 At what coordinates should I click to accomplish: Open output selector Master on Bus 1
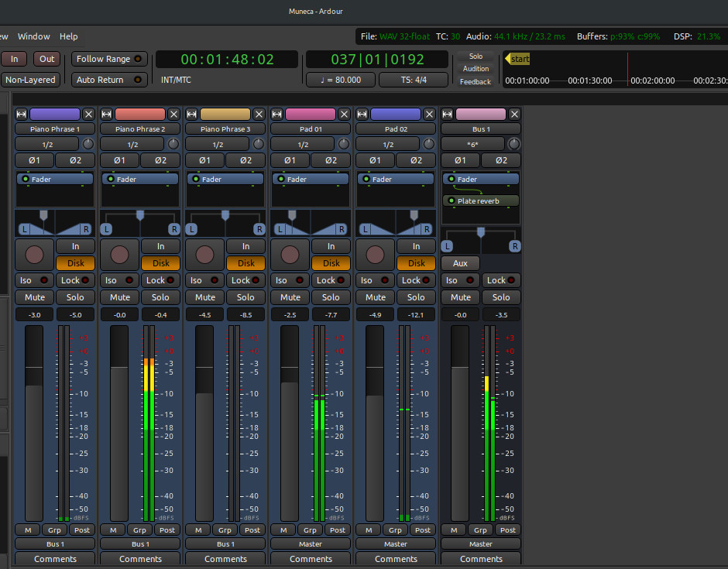tap(481, 544)
